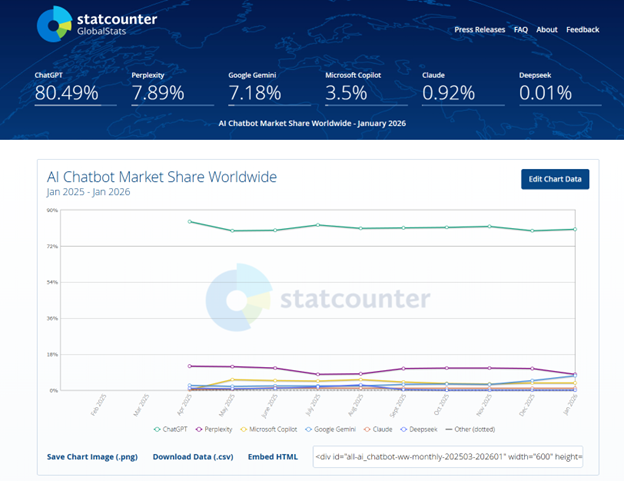Click the Mar 2025 x-axis label
This screenshot has height=481, width=624.
141,405
